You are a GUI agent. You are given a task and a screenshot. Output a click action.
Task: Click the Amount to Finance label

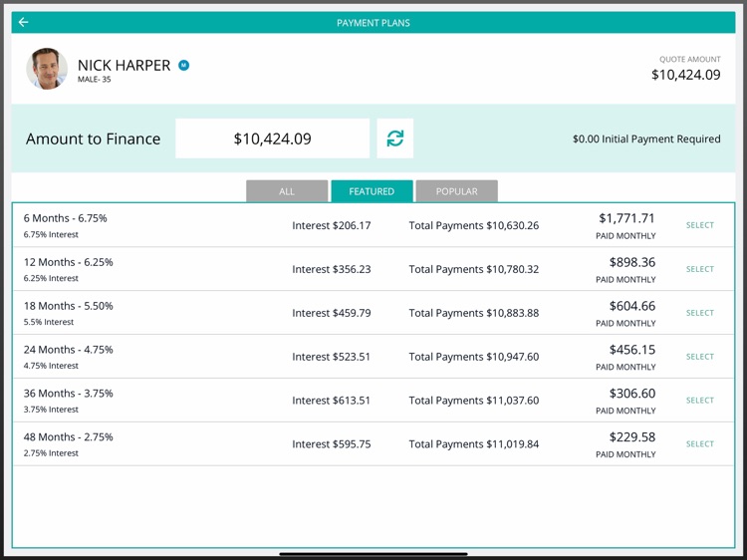pos(93,139)
